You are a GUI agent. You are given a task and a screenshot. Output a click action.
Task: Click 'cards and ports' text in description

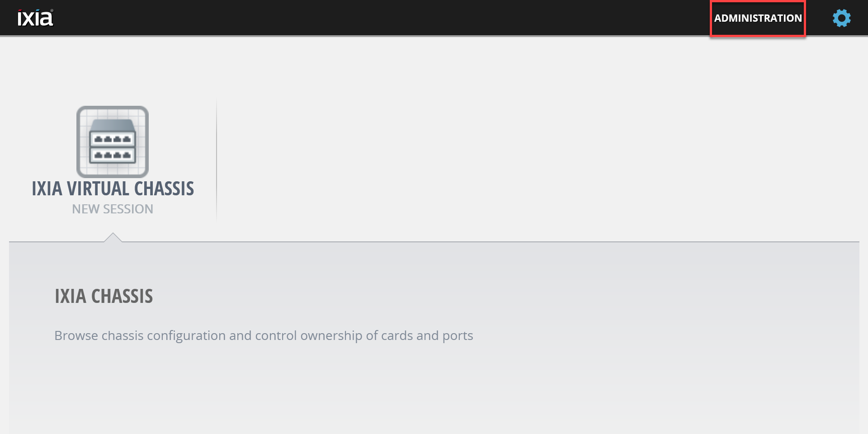[427, 335]
